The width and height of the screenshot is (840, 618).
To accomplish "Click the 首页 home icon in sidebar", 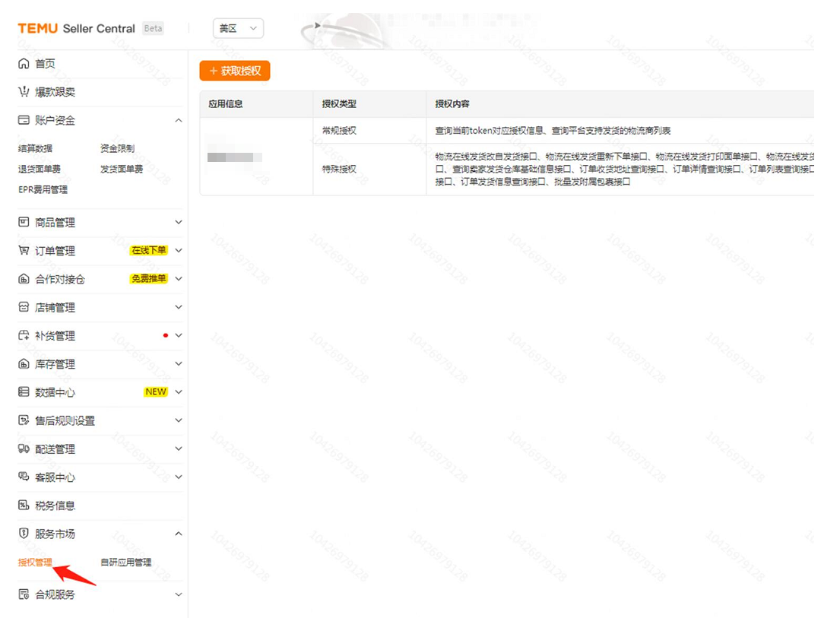I will 24,64.
